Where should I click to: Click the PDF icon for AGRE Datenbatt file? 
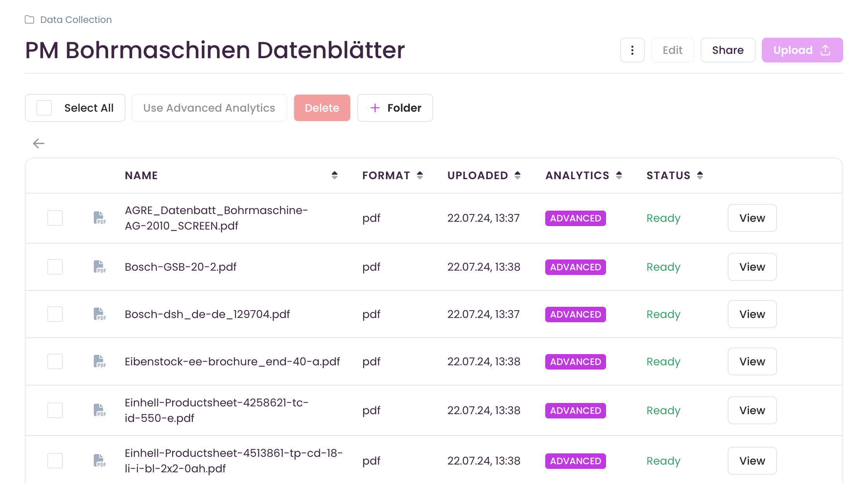coord(100,218)
